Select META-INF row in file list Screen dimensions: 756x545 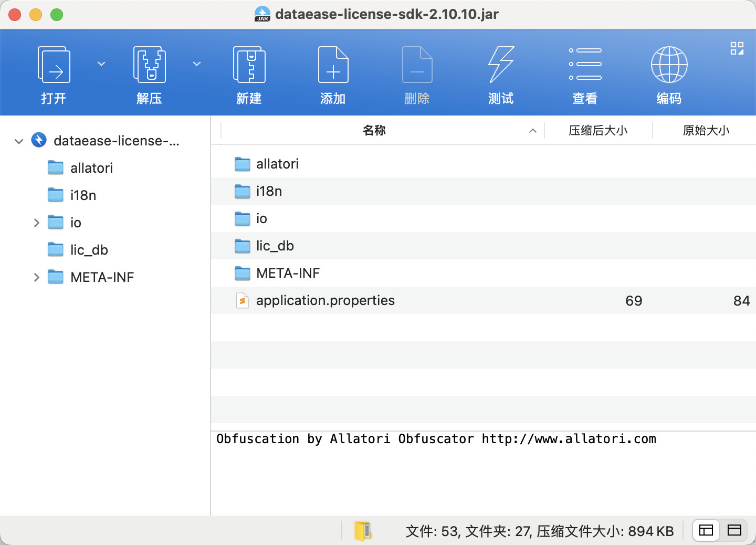[x=484, y=273]
